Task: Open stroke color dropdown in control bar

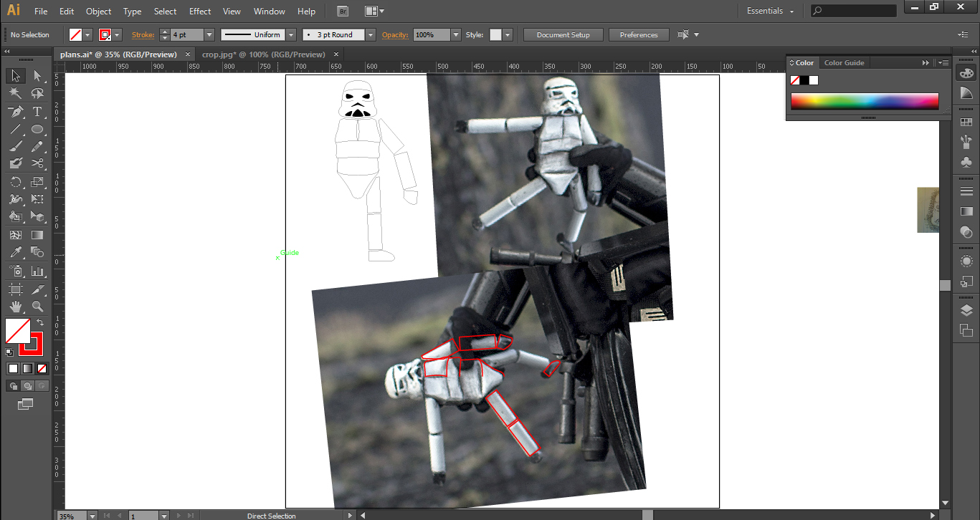Action: (117, 34)
